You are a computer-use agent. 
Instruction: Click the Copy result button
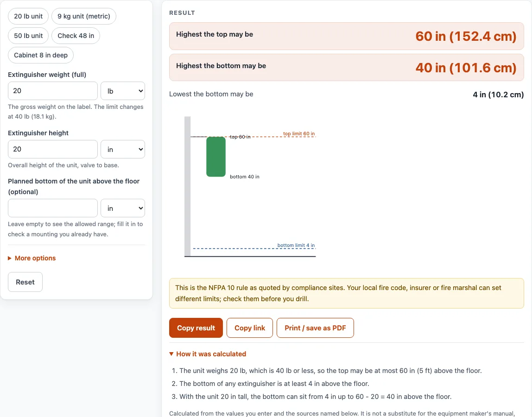pos(196,328)
